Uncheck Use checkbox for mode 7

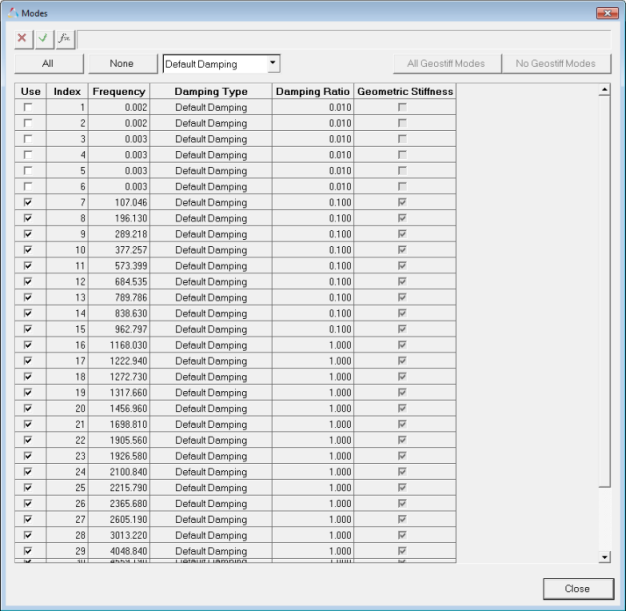tap(28, 202)
